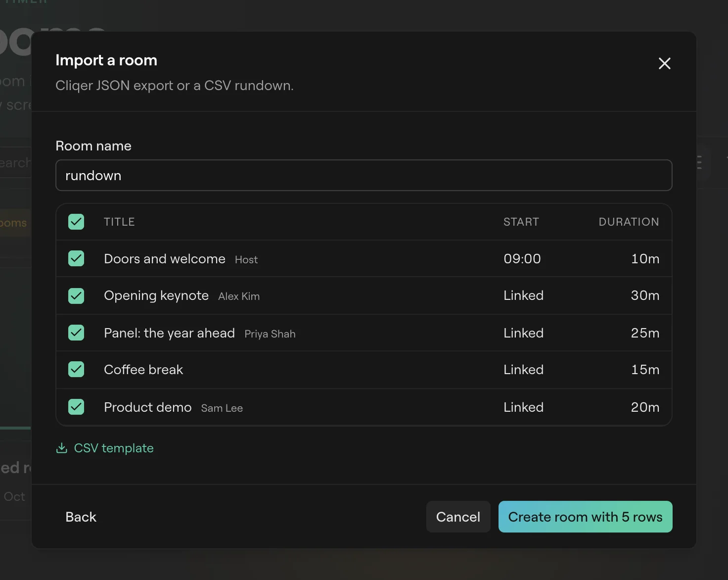This screenshot has width=728, height=580.
Task: Click the Sam Lee speaker label
Action: pos(222,408)
